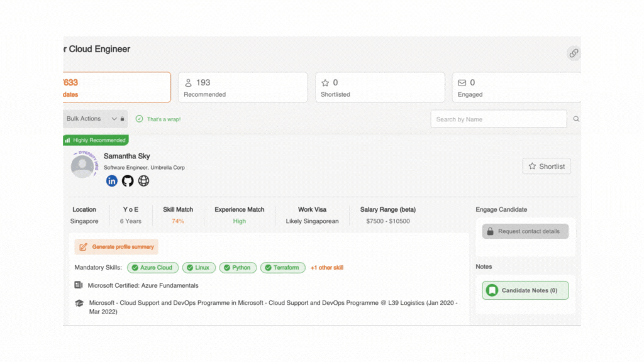Viewport: 644px width, 362px height.
Task: Click the personal website globe icon
Action: click(x=143, y=181)
